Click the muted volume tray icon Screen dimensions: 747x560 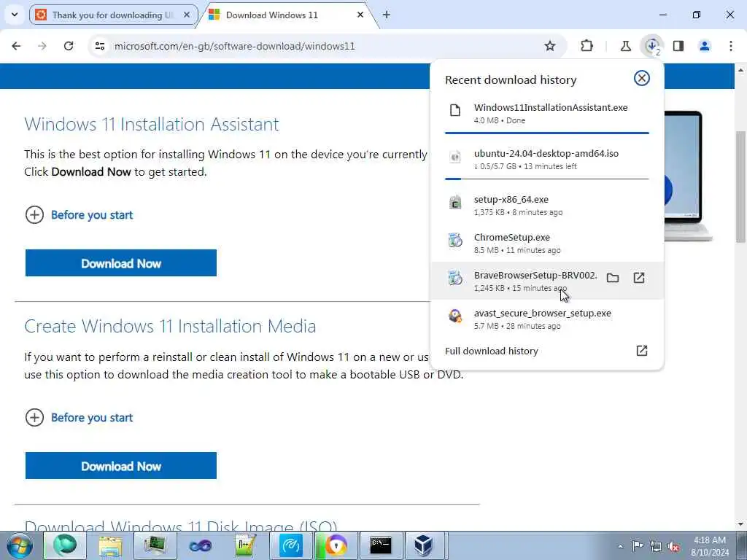[673, 546]
